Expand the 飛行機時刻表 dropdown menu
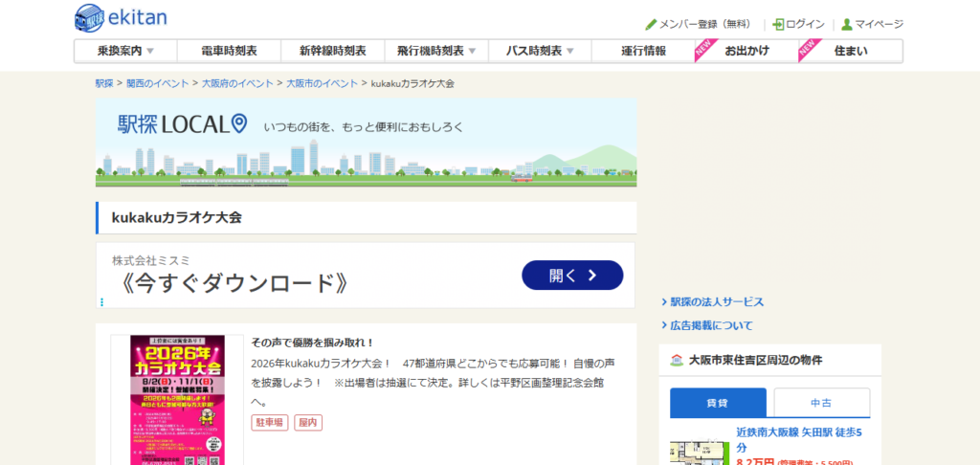980x465 pixels. 435,51
